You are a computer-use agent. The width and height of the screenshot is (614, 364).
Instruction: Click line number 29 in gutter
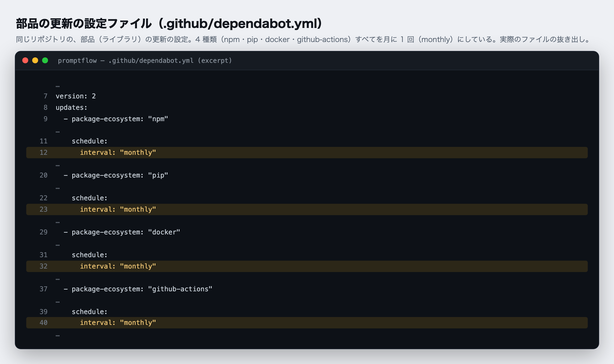44,232
